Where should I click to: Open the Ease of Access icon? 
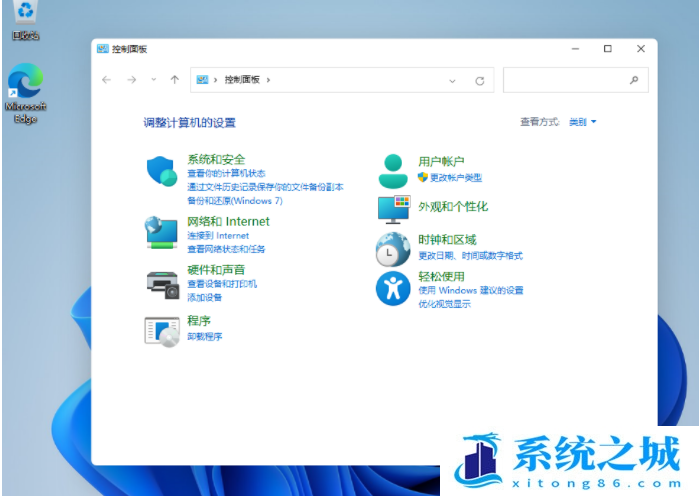[x=393, y=288]
